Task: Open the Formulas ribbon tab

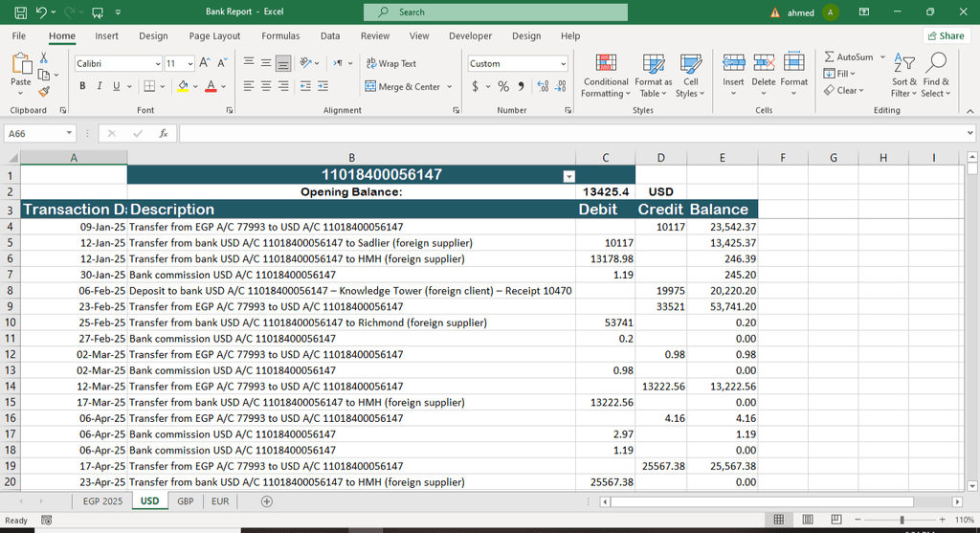Action: click(x=280, y=36)
